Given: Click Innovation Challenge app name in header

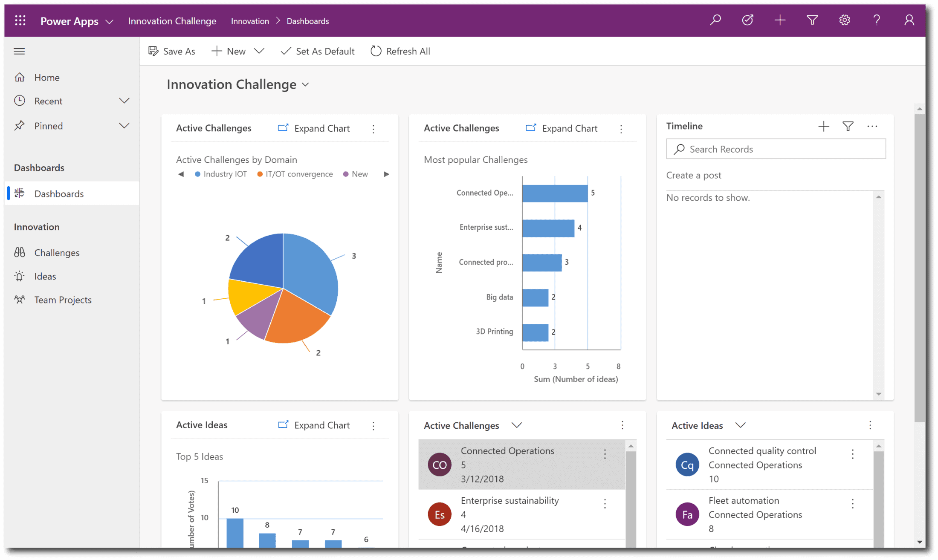Looking at the screenshot, I should (172, 21).
